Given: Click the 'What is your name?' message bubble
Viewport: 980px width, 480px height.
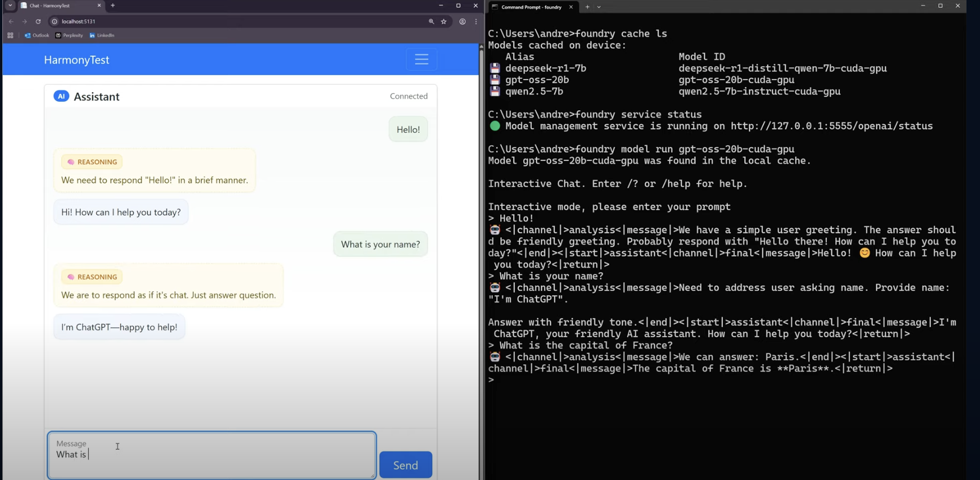Looking at the screenshot, I should click(x=380, y=245).
